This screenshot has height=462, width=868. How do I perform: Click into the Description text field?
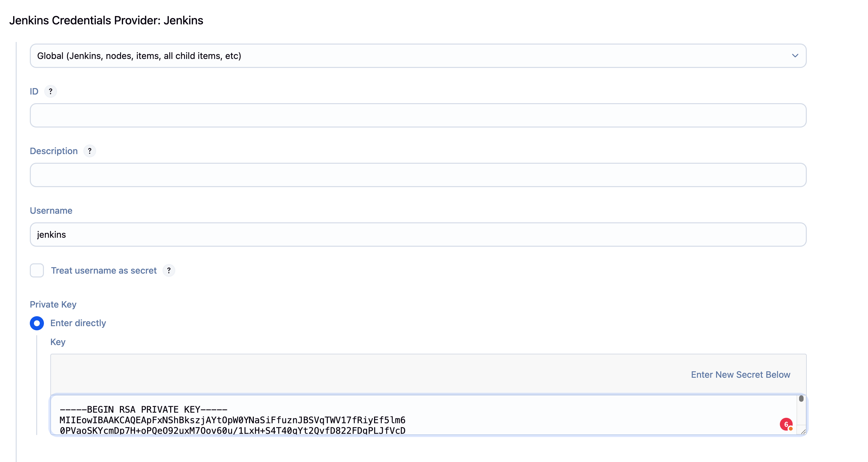click(x=418, y=175)
